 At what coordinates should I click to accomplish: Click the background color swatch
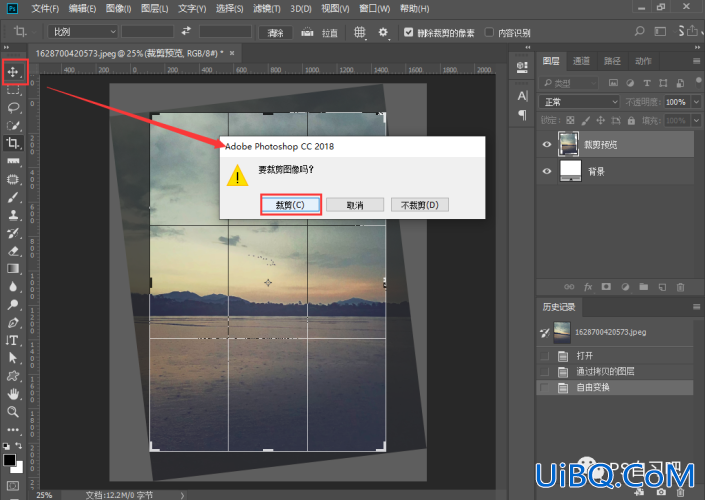point(18,468)
